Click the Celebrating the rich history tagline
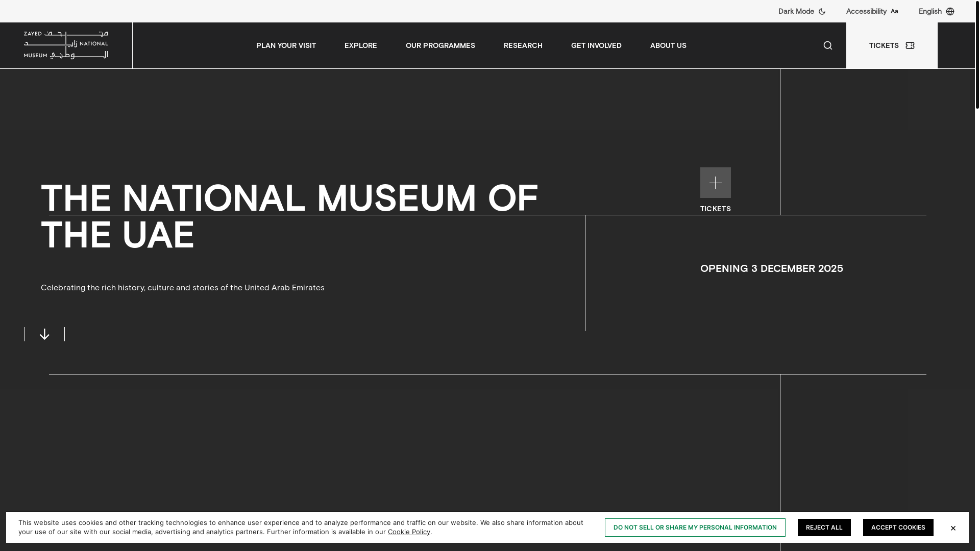 point(183,288)
